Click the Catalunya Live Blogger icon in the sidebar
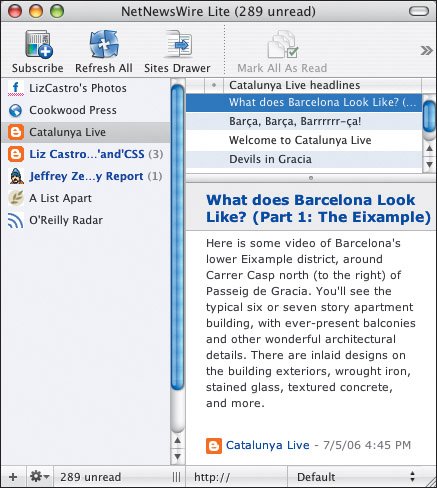The image size is (437, 488). click(x=16, y=132)
